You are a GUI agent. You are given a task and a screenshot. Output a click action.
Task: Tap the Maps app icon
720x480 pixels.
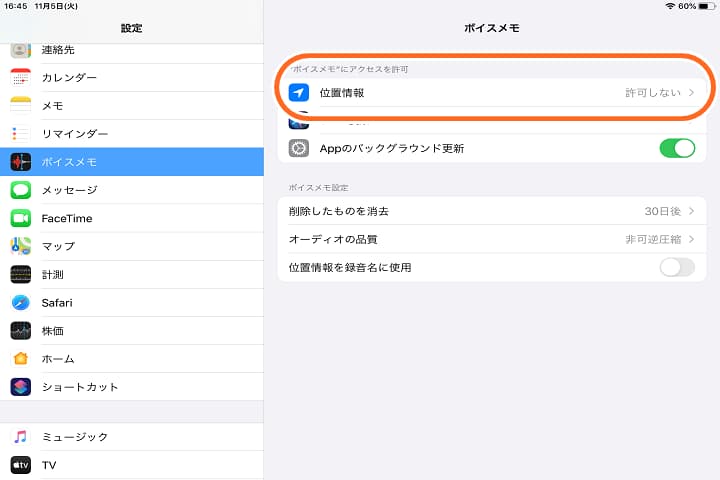21,246
